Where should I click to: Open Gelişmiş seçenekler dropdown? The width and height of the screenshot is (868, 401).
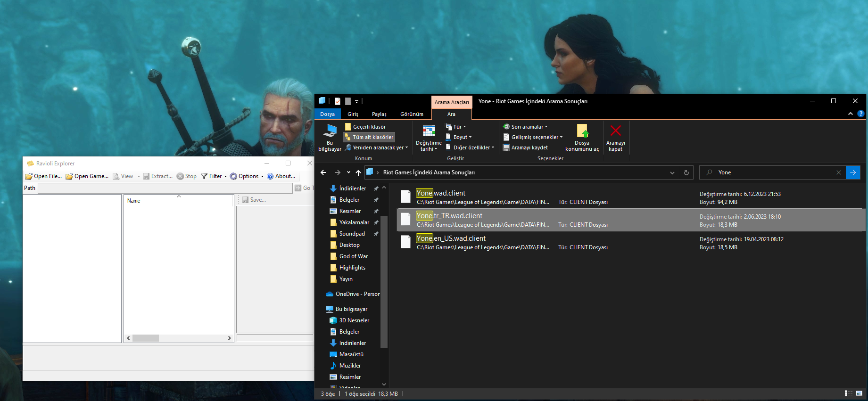[533, 137]
